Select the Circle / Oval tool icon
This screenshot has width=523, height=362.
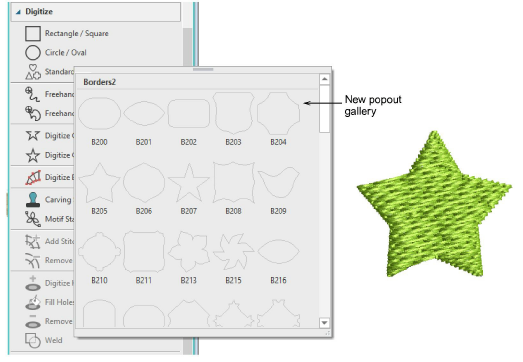(x=33, y=53)
